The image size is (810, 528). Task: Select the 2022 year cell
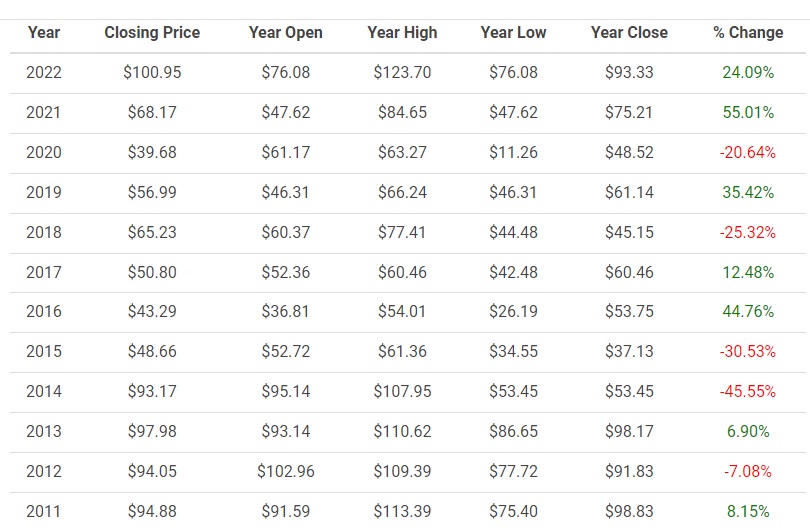coord(44,72)
